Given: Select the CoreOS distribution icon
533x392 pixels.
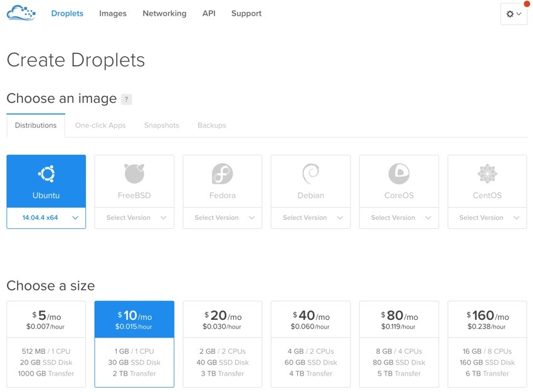Looking at the screenshot, I should (399, 173).
